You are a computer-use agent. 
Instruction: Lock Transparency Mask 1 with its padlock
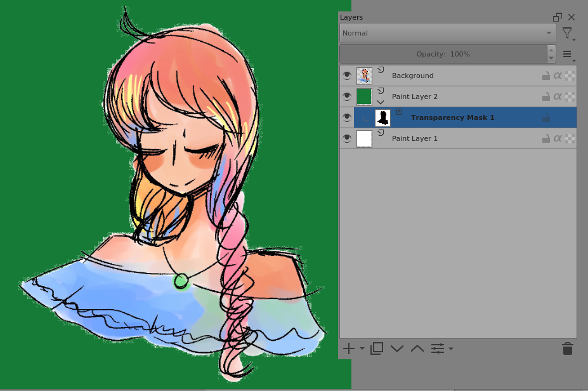[x=546, y=118]
